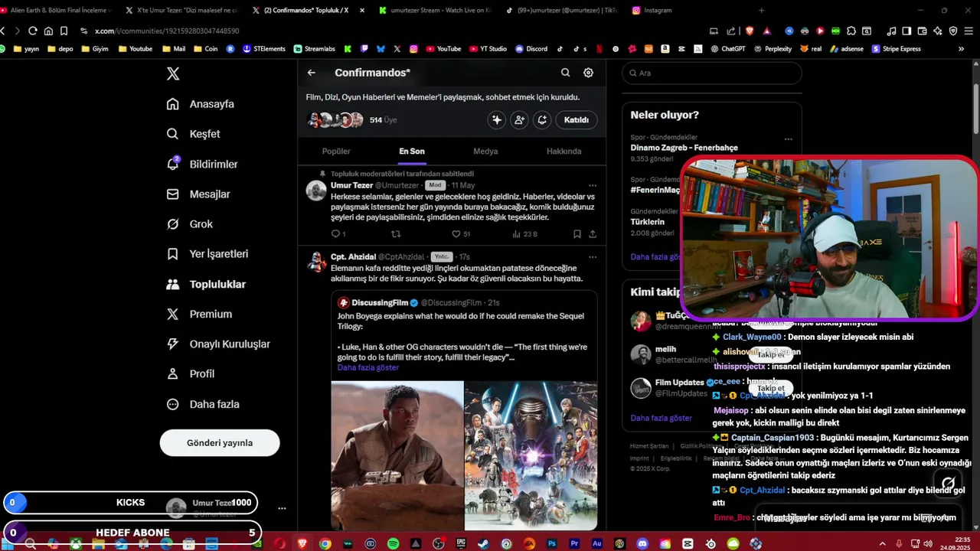Search within the Confirmandos community
Image resolution: width=980 pixels, height=551 pixels.
[x=565, y=73]
